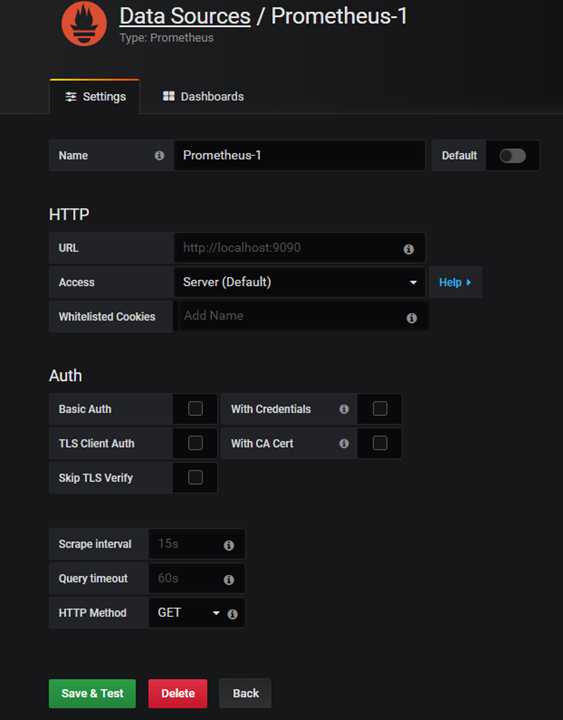Enable the With Credentials checkbox
The image size is (563, 720).
(x=380, y=408)
